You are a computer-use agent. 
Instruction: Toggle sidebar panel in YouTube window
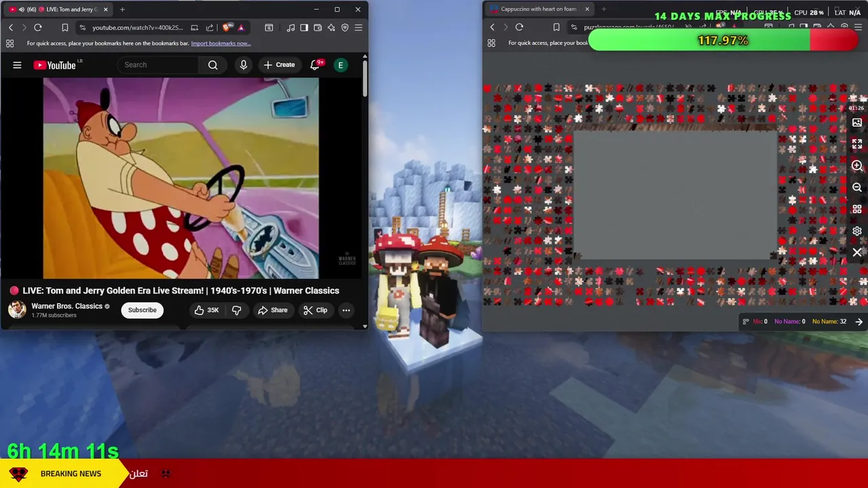(x=304, y=27)
